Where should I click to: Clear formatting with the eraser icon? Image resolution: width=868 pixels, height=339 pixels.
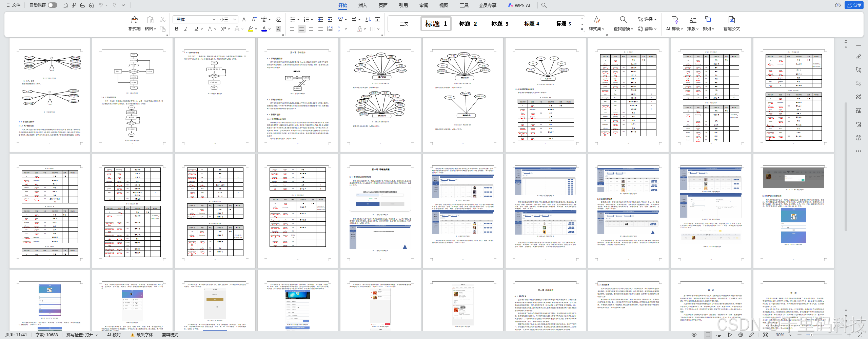pos(278,19)
